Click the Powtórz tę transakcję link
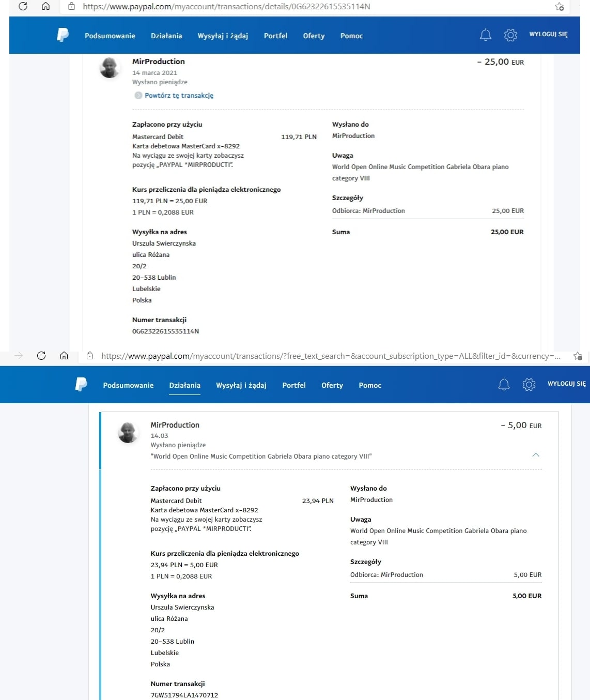This screenshot has height=700, width=590. [x=179, y=96]
